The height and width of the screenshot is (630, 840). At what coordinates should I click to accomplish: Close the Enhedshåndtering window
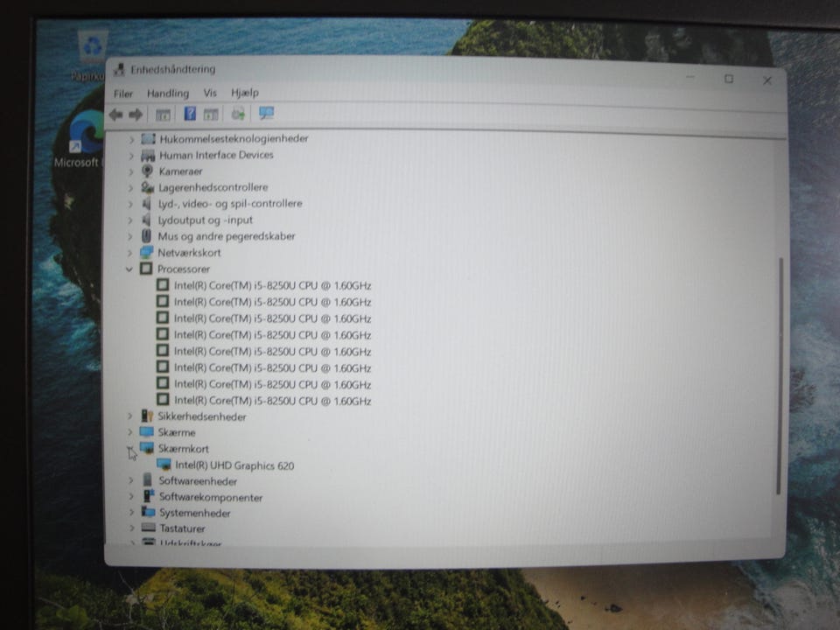(x=767, y=80)
